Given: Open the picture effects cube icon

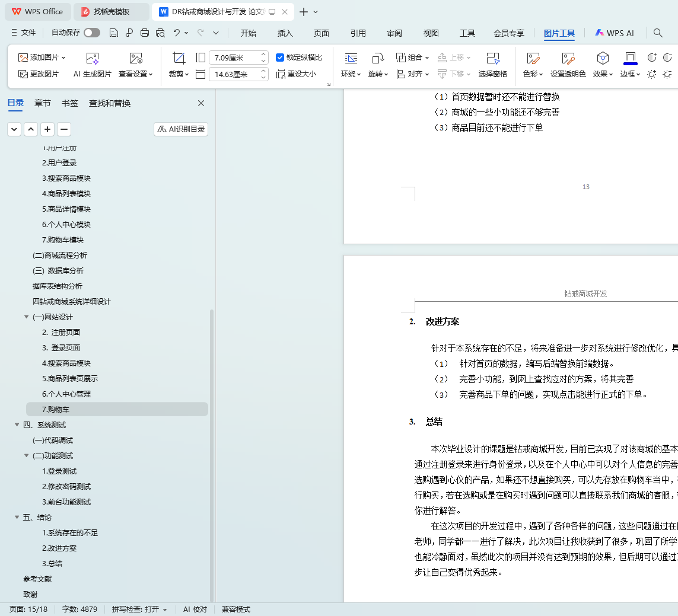Looking at the screenshot, I should click(603, 58).
